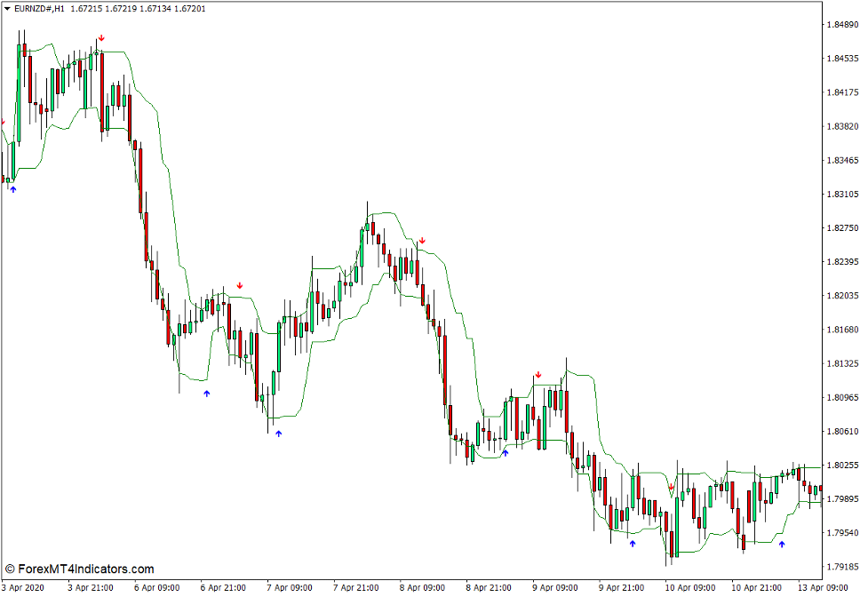Select the blue buy arrow near 3 Apr 2020
The image size is (868, 597).
click(12, 187)
